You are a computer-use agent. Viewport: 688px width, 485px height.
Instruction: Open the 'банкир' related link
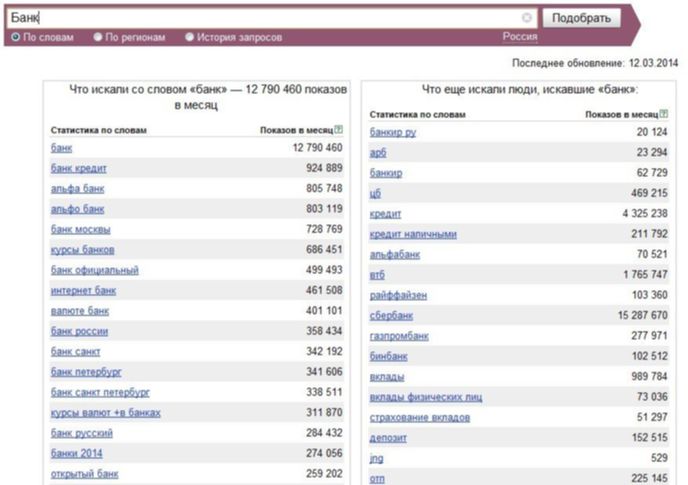coord(386,173)
